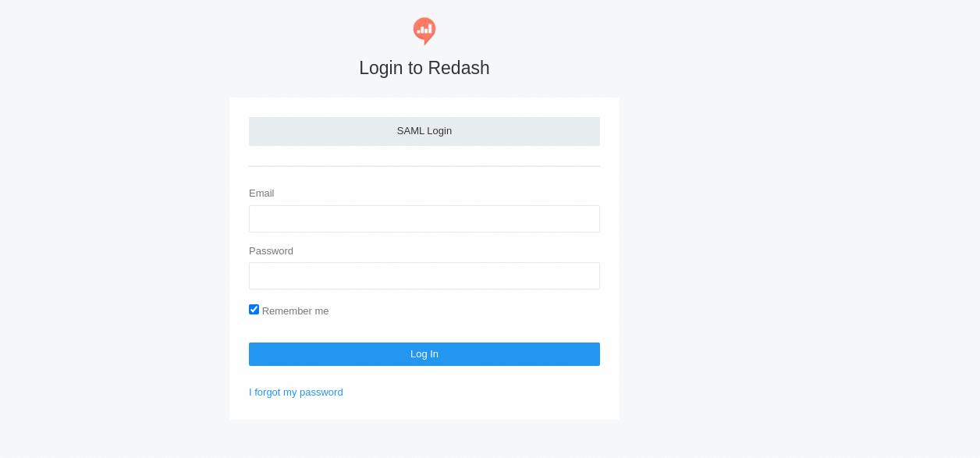The width and height of the screenshot is (980, 458).
Task: Select the orange Redash icon at top
Action: [x=424, y=30]
